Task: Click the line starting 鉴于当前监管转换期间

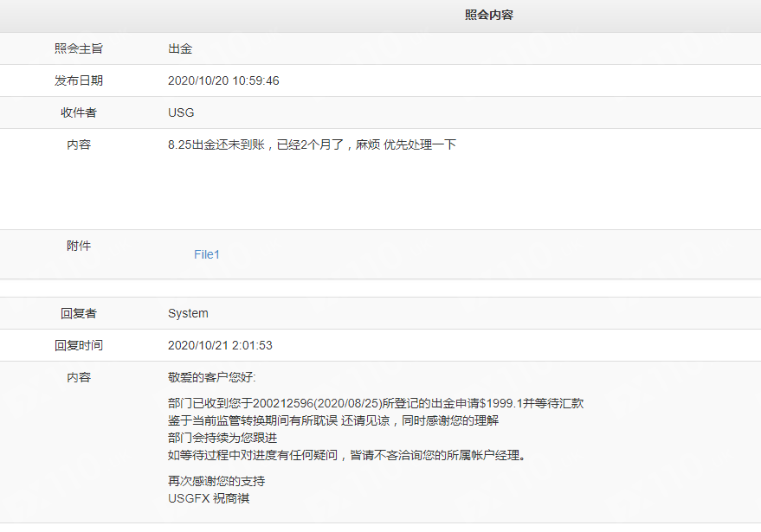Action: click(x=333, y=420)
